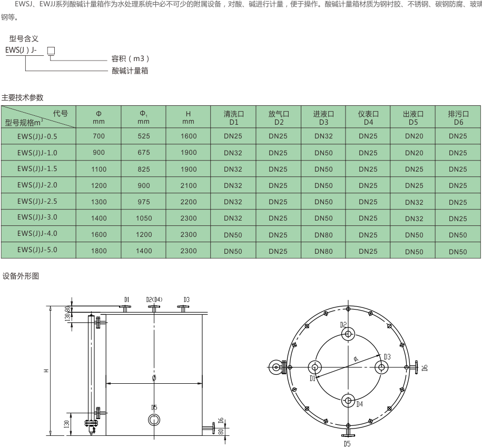The width and height of the screenshot is (482, 448).
Task: Click the 设备外形图 section heading
Action: coord(20,276)
